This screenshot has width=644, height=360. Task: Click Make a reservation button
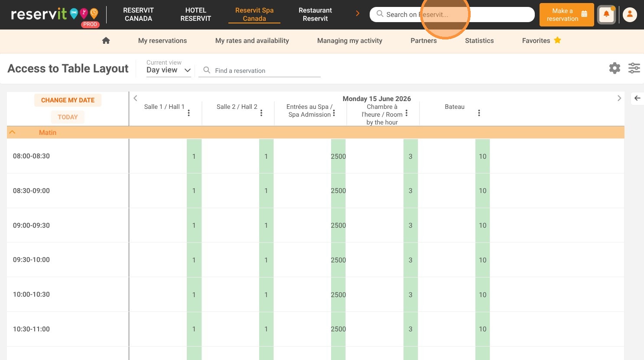pyautogui.click(x=567, y=15)
